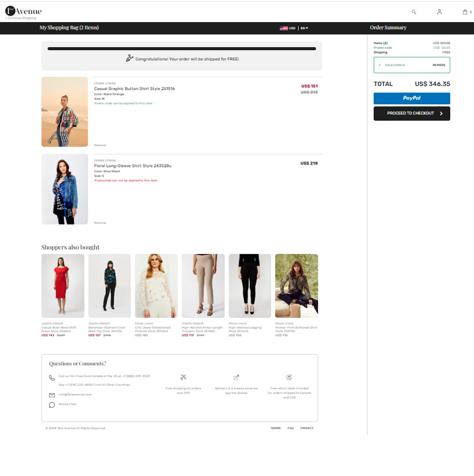Viewport: 474px width, 476px height.
Task: Click the arrow on Proceed to Checkout
Action: (441, 113)
